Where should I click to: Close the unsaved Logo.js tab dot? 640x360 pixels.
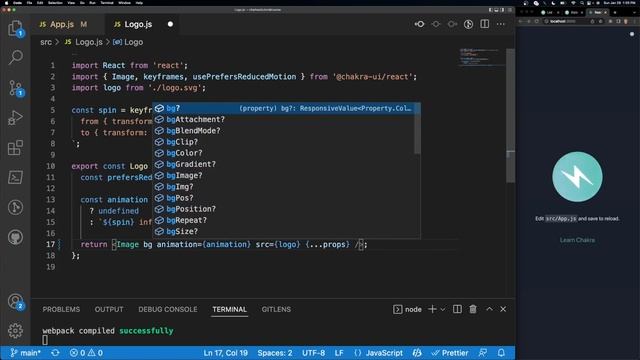pyautogui.click(x=170, y=24)
